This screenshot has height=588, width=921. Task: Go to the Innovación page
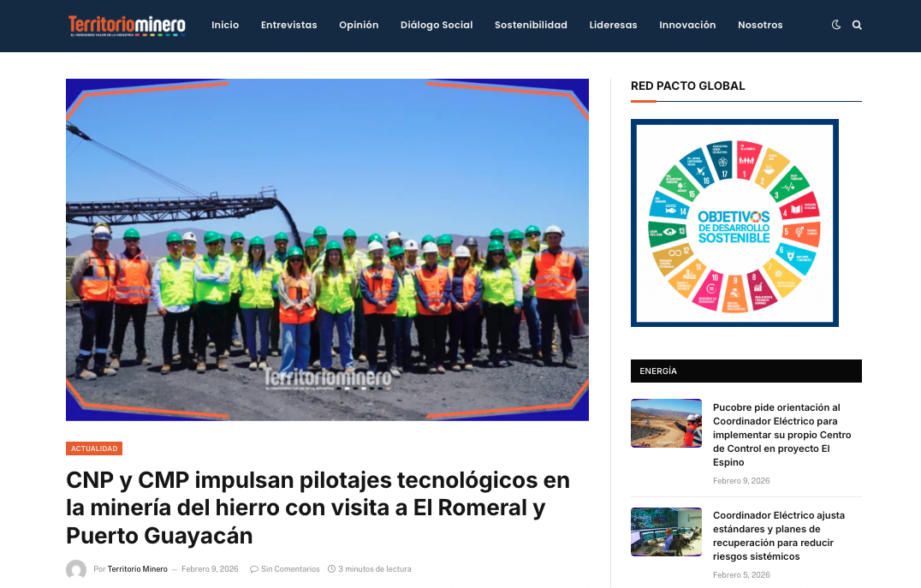[x=687, y=25]
